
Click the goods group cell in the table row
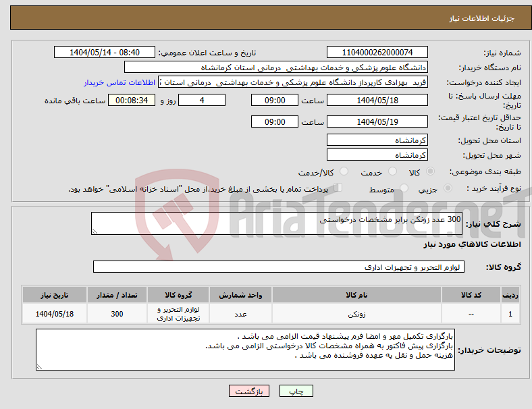click(x=178, y=314)
